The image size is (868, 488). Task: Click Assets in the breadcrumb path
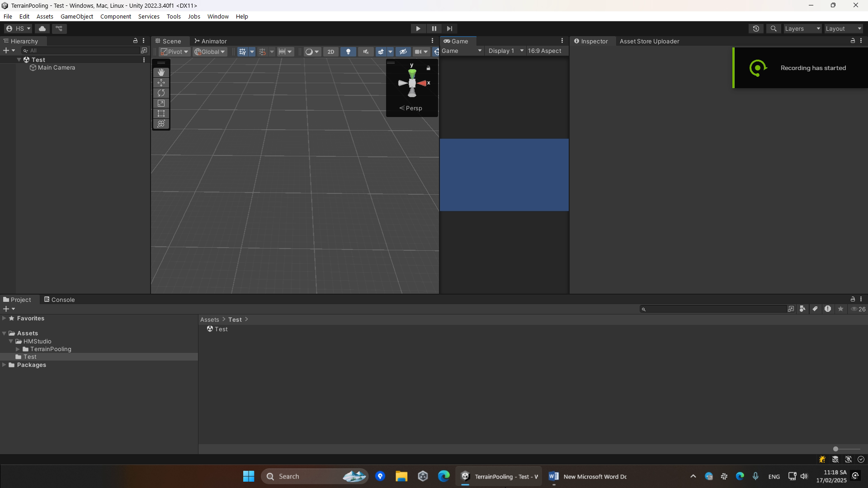point(209,319)
